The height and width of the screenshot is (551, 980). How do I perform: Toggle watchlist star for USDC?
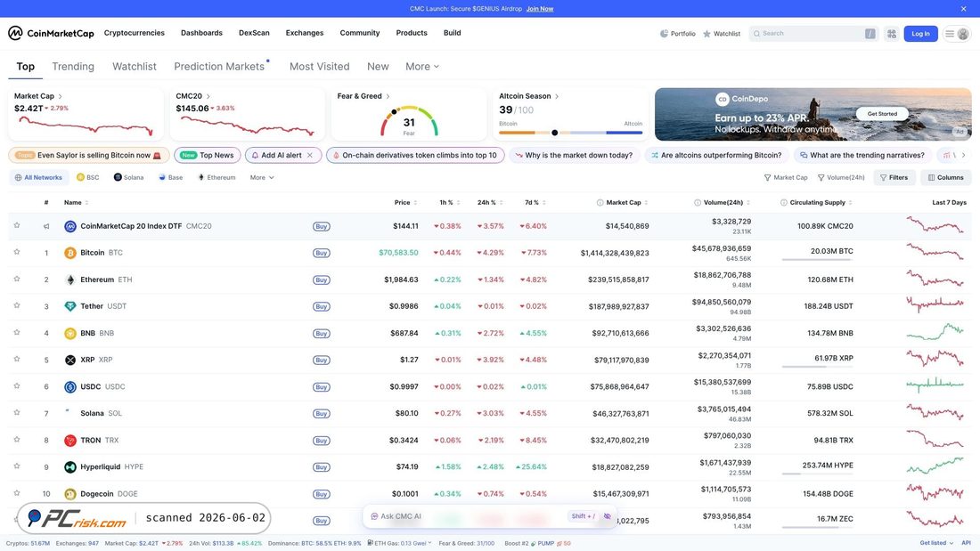(17, 386)
